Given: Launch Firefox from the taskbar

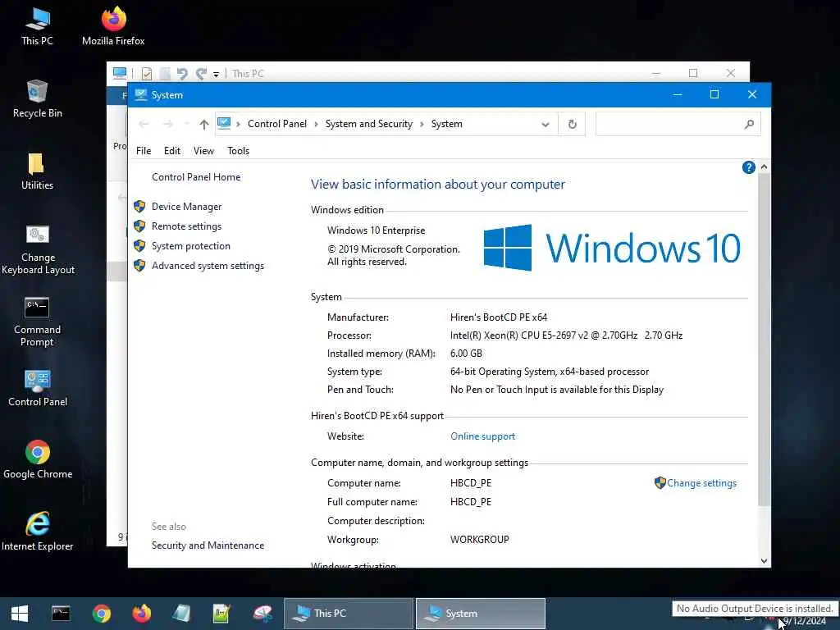Looking at the screenshot, I should (141, 614).
